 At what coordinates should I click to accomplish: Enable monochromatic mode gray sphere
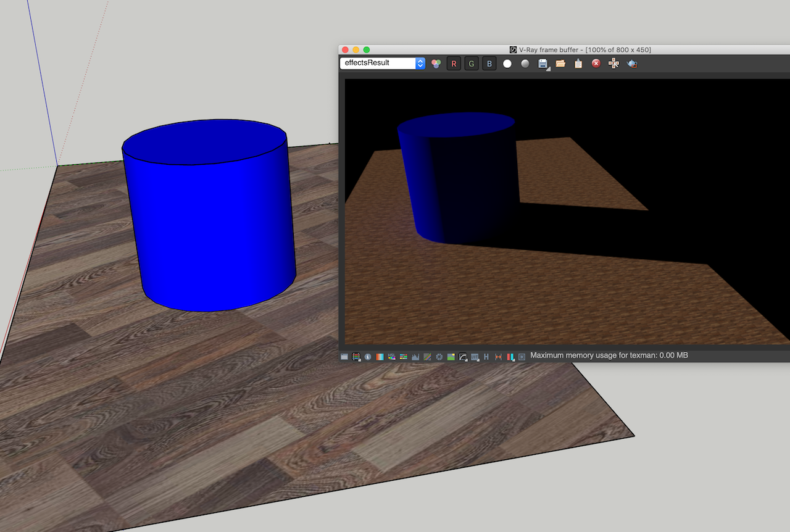[x=525, y=64]
